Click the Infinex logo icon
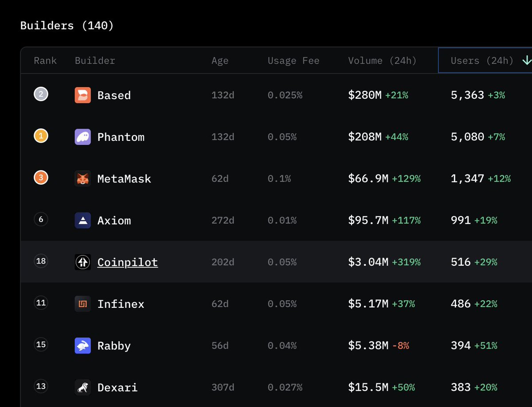Screen dimensions: 532x407 [x=83, y=304]
